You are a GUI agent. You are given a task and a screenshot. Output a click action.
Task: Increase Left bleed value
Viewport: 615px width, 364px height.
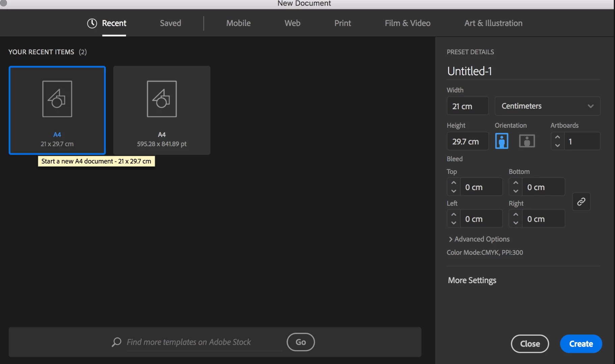(x=454, y=214)
